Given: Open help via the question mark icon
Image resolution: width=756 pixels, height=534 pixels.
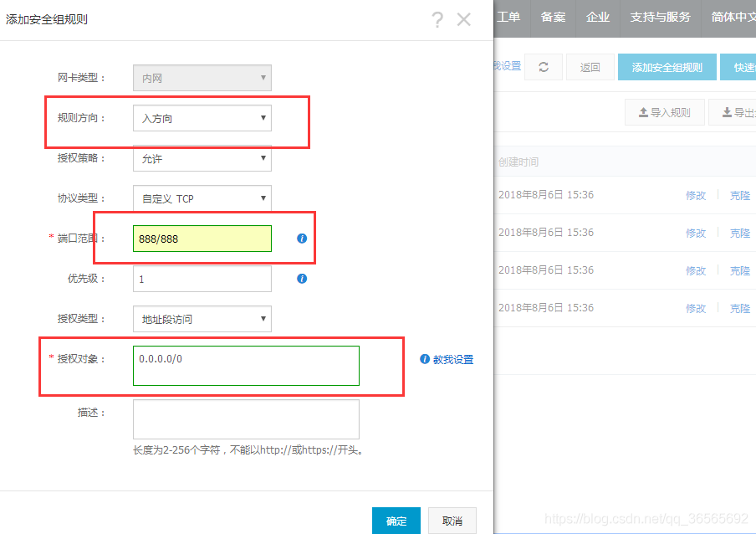Looking at the screenshot, I should [437, 20].
